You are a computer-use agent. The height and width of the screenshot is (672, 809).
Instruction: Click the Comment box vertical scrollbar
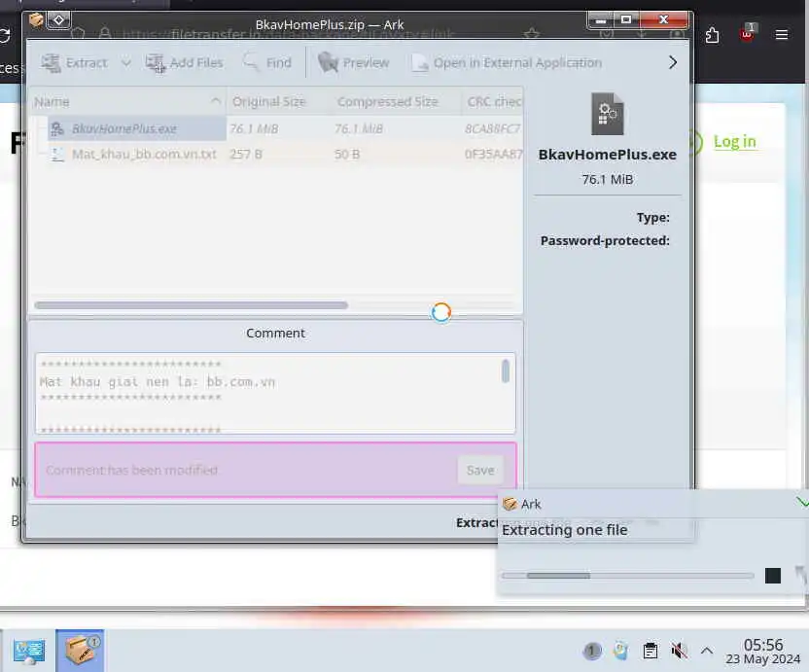coord(506,371)
